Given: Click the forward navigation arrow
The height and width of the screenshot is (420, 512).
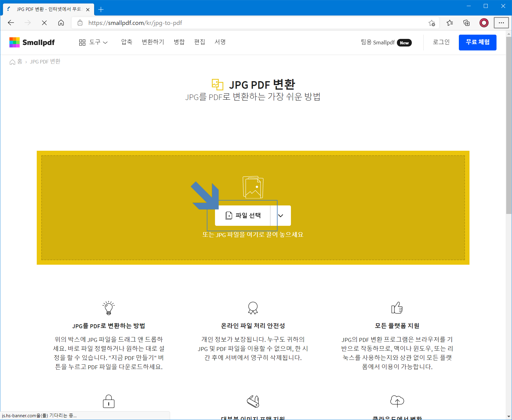Looking at the screenshot, I should pos(28,23).
